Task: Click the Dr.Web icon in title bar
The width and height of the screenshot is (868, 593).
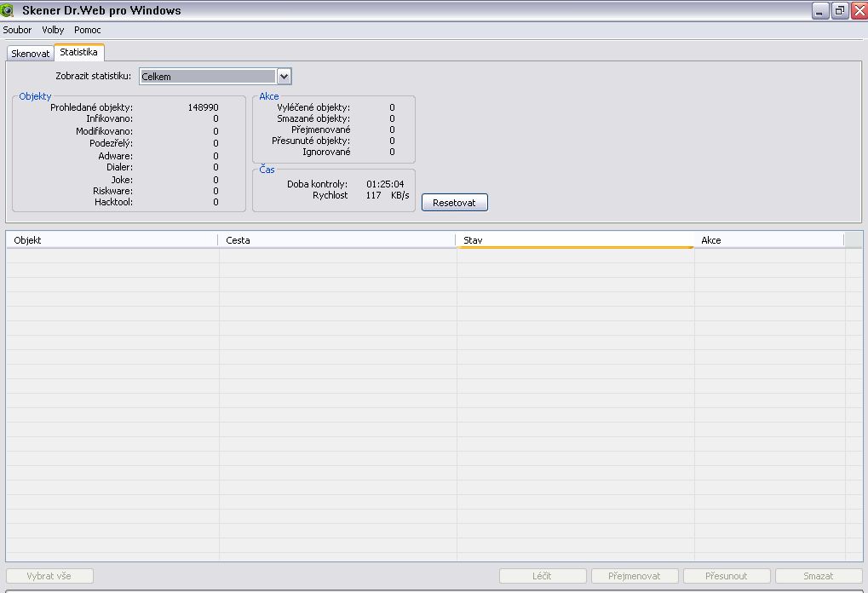Action: tap(8, 10)
